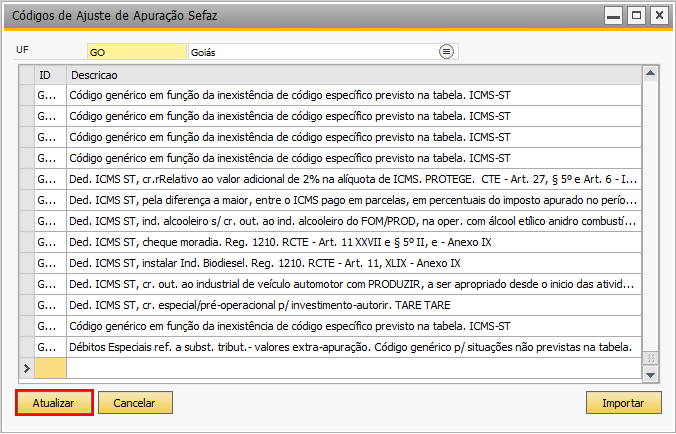Click the scrollbar grip handle
This screenshot has width=676, height=434.
650,358
